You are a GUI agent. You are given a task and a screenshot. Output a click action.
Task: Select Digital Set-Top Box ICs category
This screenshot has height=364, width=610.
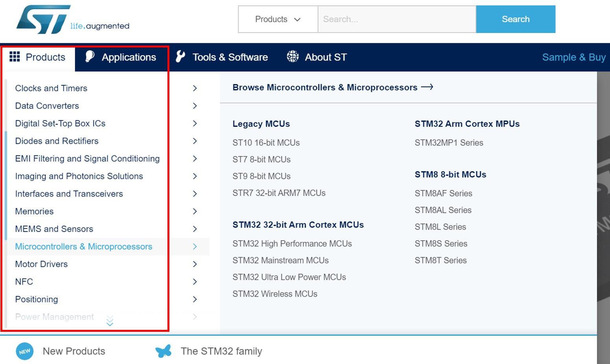(x=60, y=123)
